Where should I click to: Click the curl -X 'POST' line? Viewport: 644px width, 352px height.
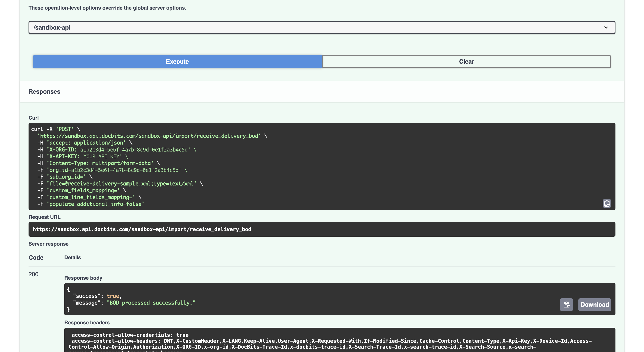pos(56,129)
